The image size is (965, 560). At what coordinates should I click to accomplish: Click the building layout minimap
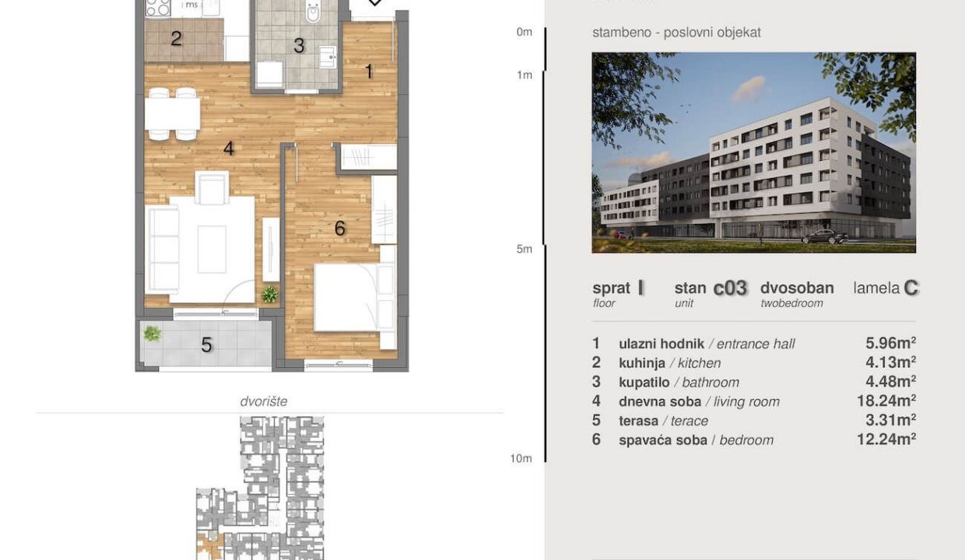pos(259,488)
